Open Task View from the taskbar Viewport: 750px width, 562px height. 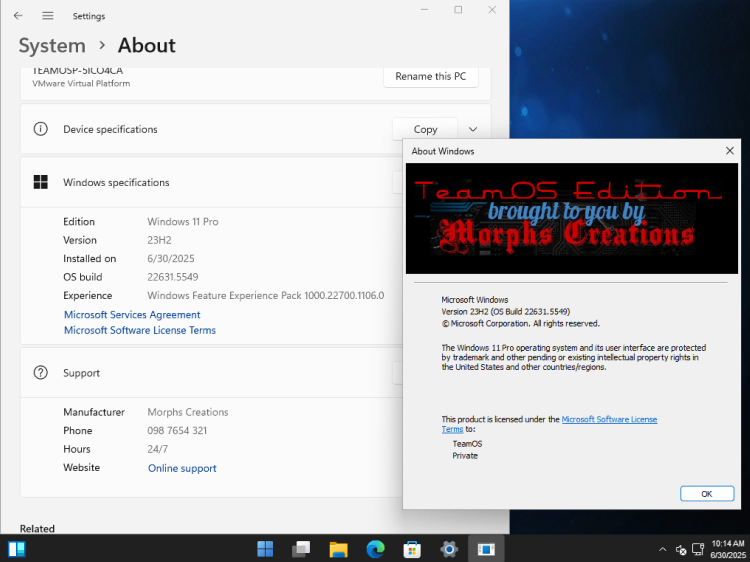point(301,549)
